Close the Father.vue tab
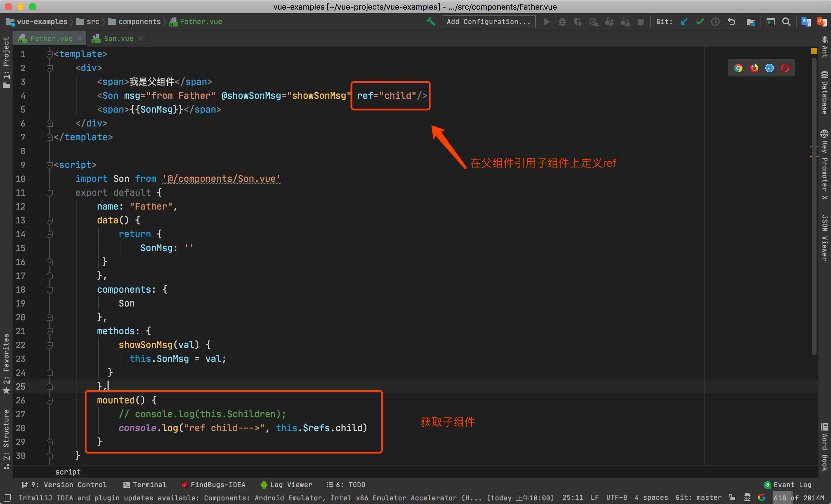 tap(79, 39)
